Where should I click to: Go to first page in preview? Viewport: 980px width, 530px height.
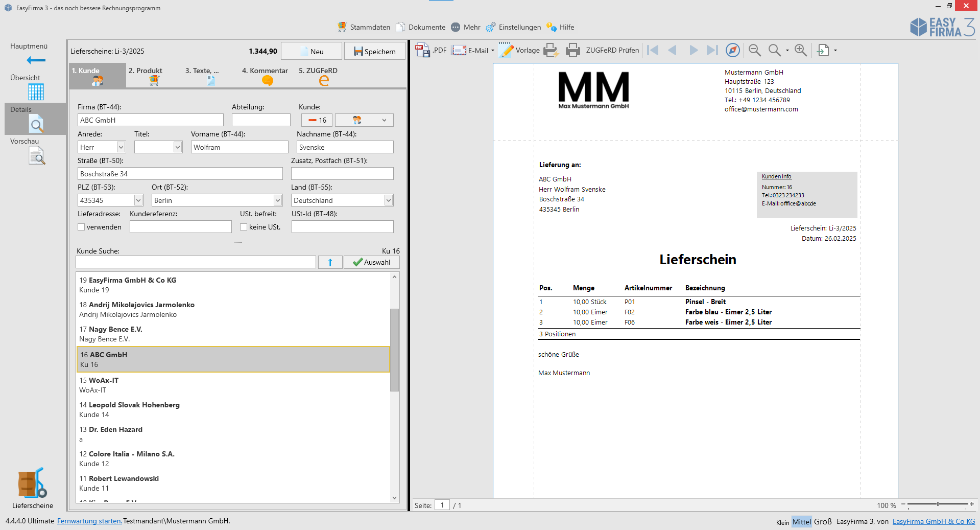(x=653, y=50)
